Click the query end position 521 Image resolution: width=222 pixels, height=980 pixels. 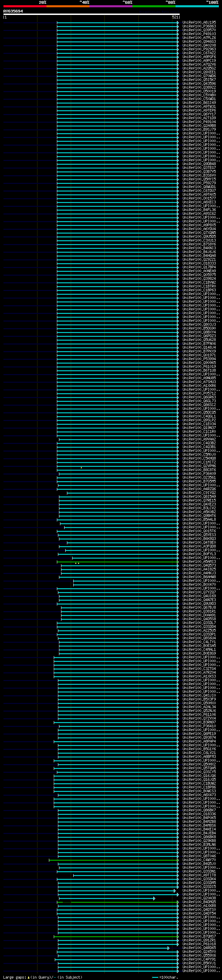click(x=175, y=17)
